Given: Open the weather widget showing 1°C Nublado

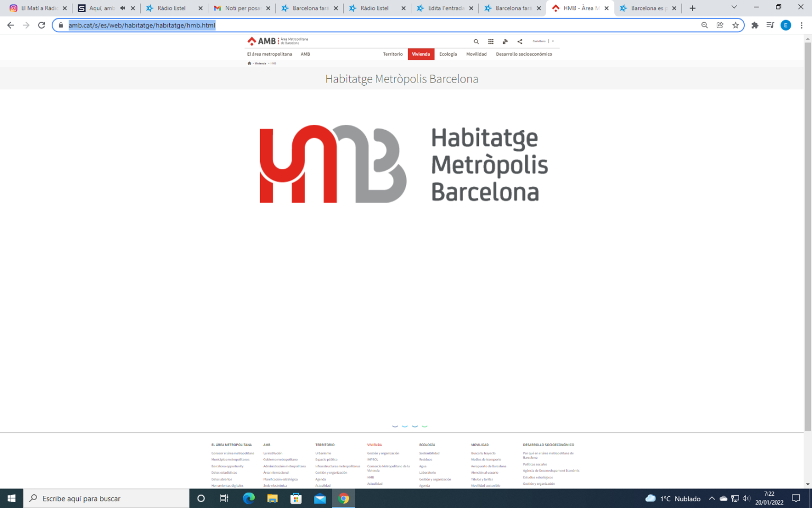Looking at the screenshot, I should [673, 498].
